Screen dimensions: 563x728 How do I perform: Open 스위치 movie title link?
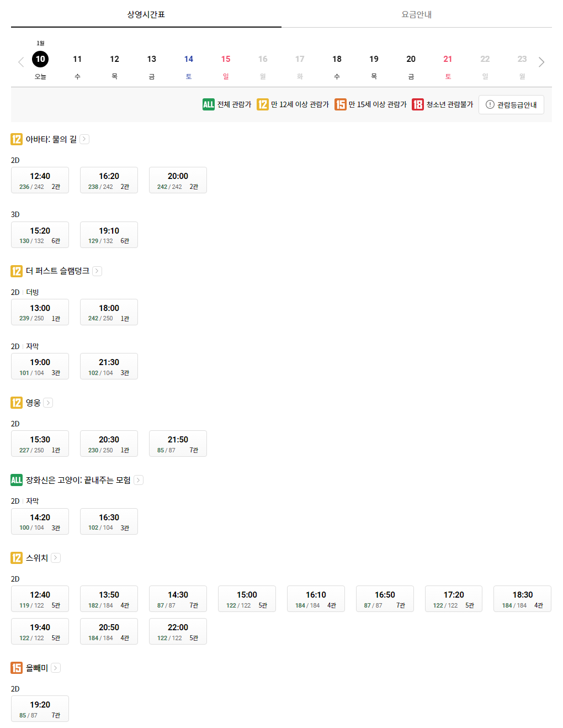(37, 558)
